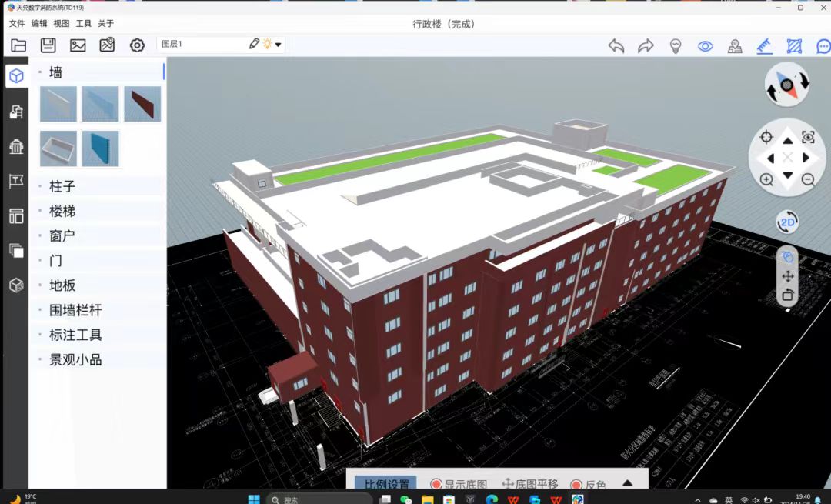This screenshot has width=831, height=504.
Task: Open the 文件 menu
Action: click(17, 24)
